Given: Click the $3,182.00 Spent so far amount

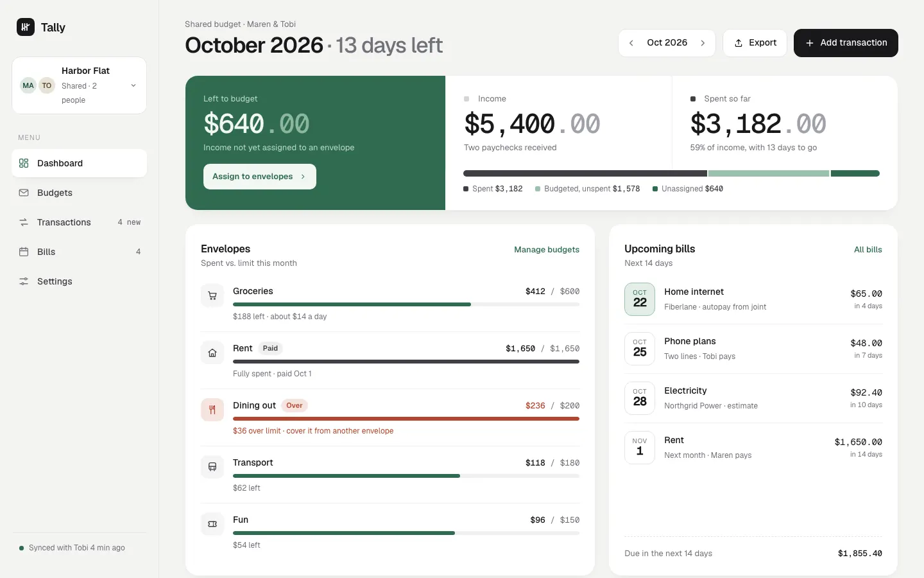Looking at the screenshot, I should pyautogui.click(x=758, y=124).
